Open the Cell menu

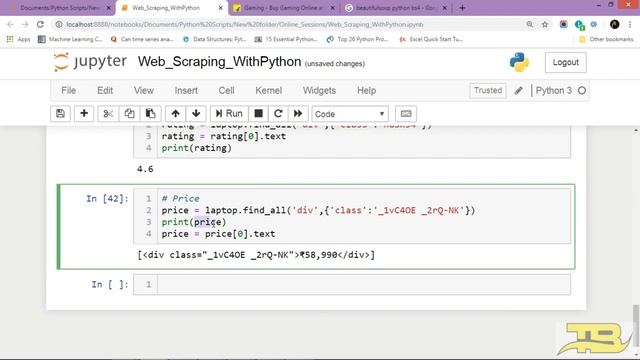coord(226,91)
